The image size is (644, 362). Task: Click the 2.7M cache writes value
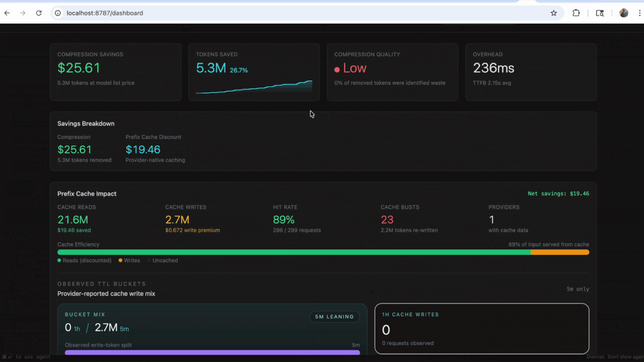[177, 220]
